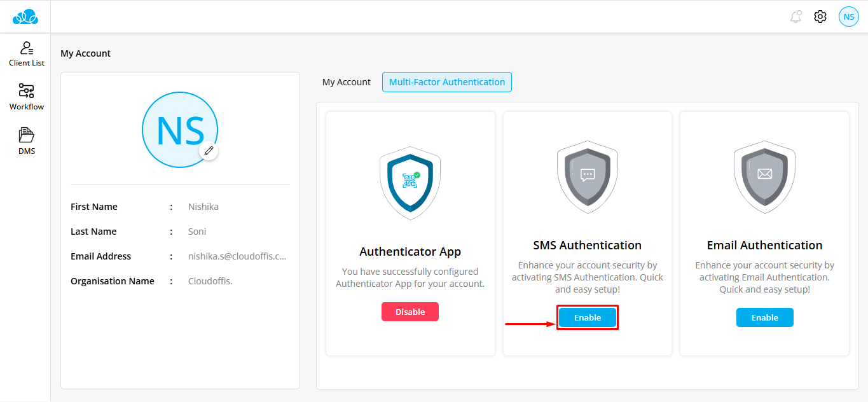868x402 pixels.
Task: Open the NS user profile menu
Action: [x=848, y=17]
